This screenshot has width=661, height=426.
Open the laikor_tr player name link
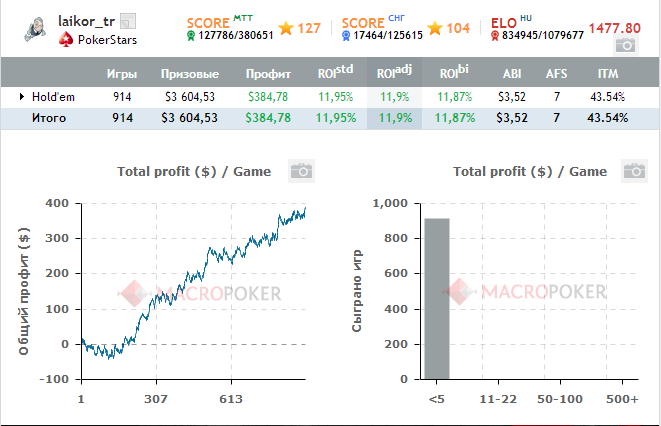click(87, 21)
